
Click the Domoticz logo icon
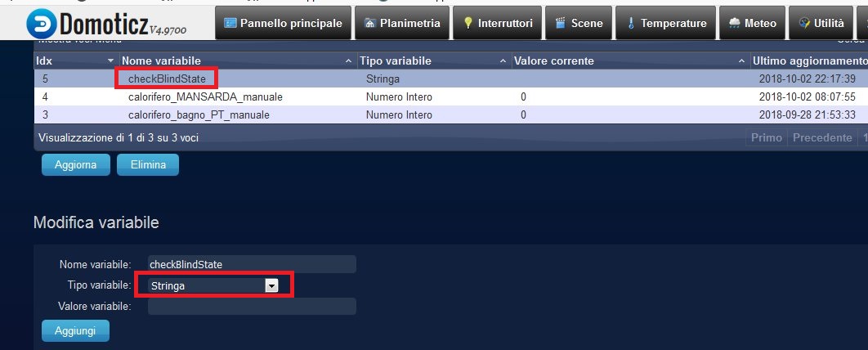click(42, 24)
